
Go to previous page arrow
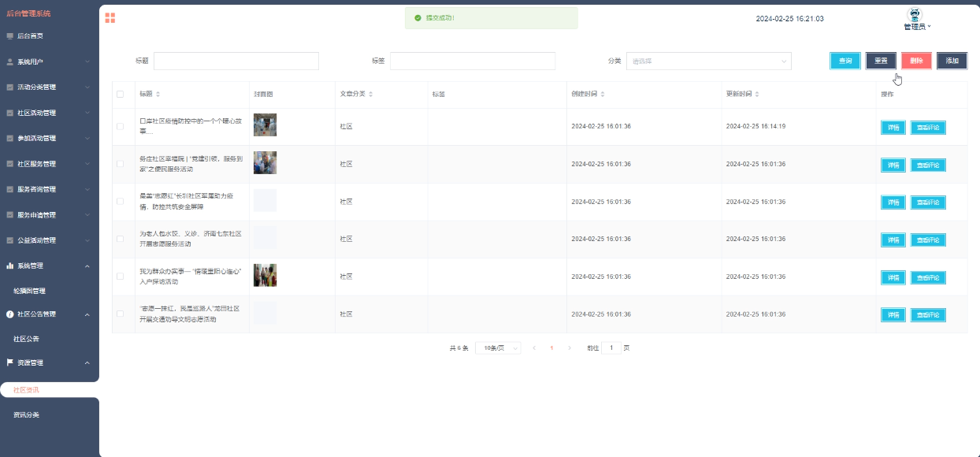(x=534, y=347)
